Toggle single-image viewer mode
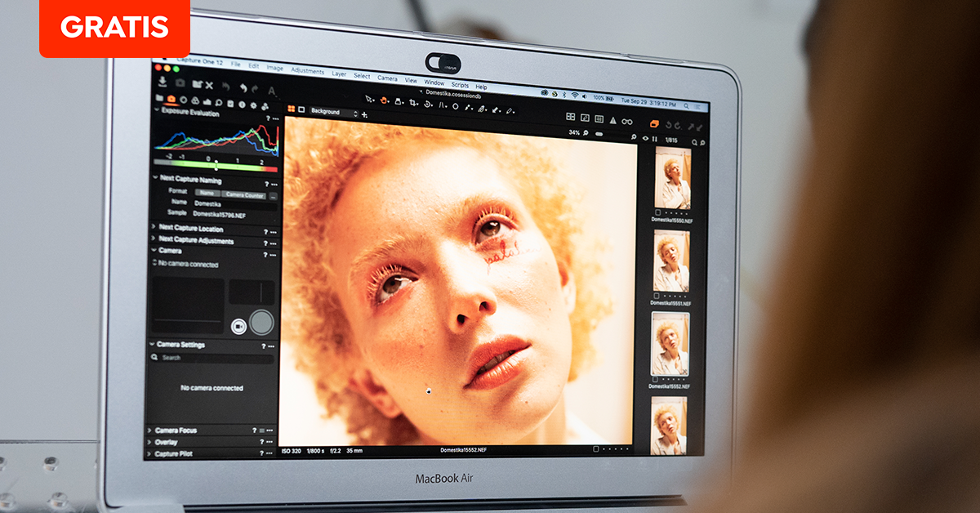This screenshot has height=513, width=980. (301, 109)
